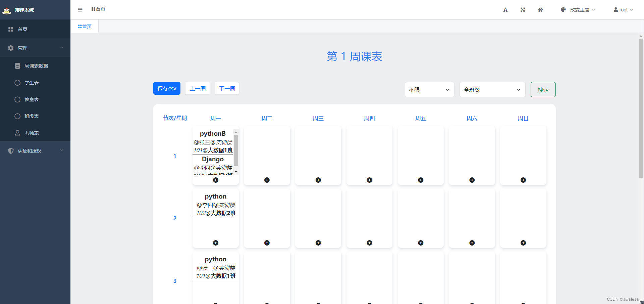Click period 3 python course by 张三
Screen dimensions: 644x304
(x=216, y=267)
